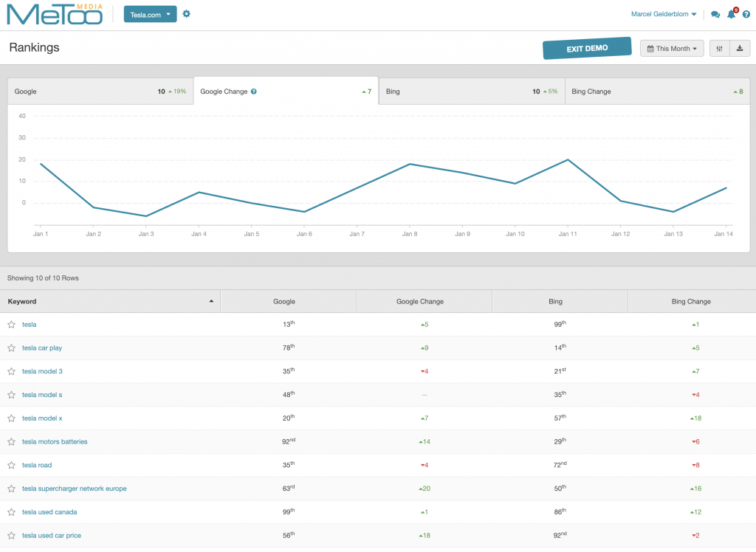The image size is (756, 552).
Task: Switch to the Bing Change chart tab
Action: (x=657, y=91)
